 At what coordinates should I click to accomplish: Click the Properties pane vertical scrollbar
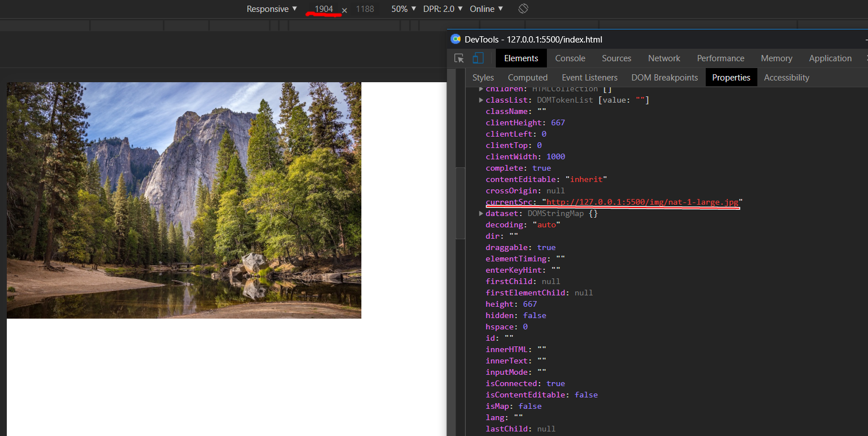coord(460,203)
